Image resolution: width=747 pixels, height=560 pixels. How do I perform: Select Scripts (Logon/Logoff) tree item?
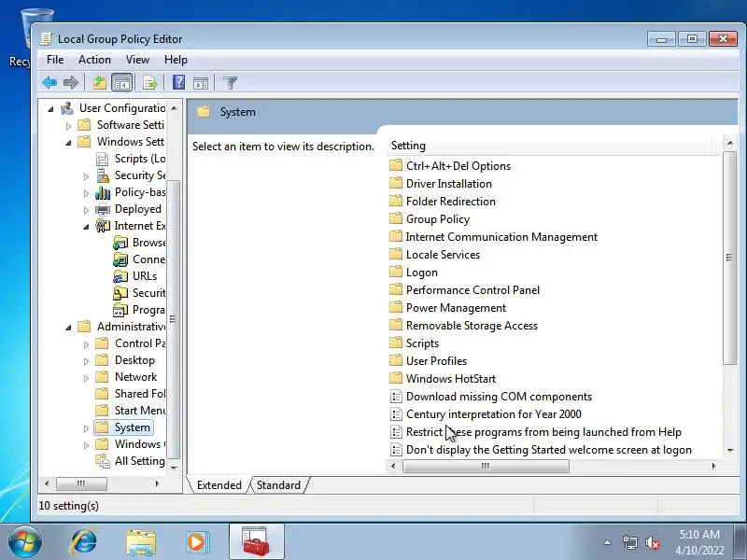[131, 159]
